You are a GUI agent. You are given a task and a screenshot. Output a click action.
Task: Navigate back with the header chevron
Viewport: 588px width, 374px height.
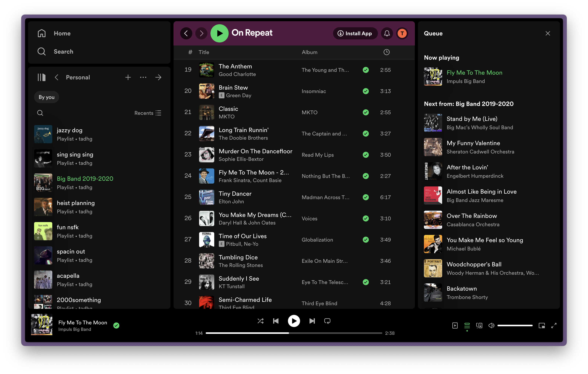[186, 33]
